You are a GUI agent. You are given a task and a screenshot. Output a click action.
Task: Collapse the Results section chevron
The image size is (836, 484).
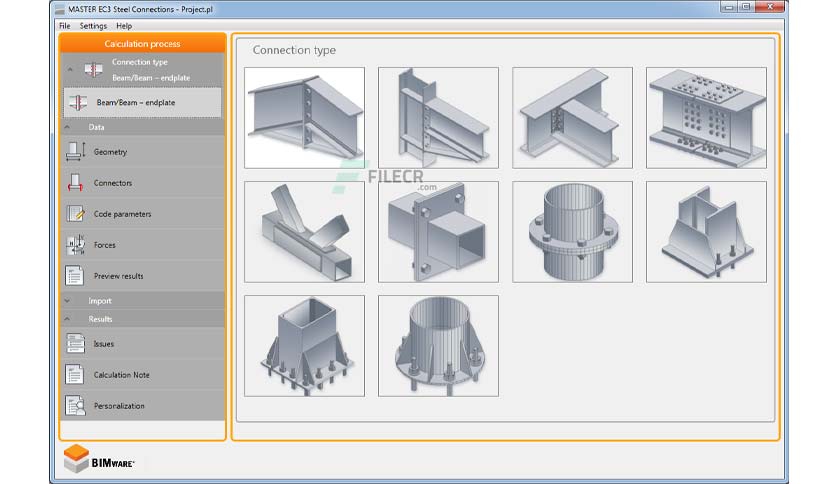click(67, 319)
